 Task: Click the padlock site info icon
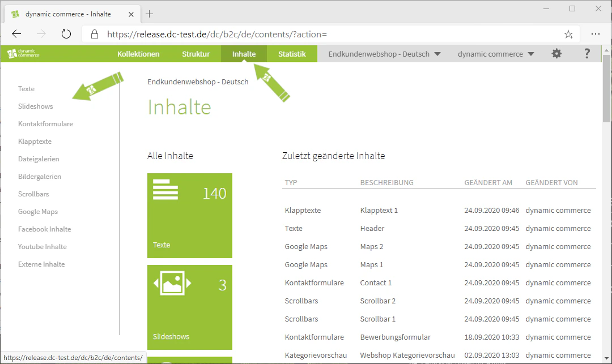click(95, 34)
